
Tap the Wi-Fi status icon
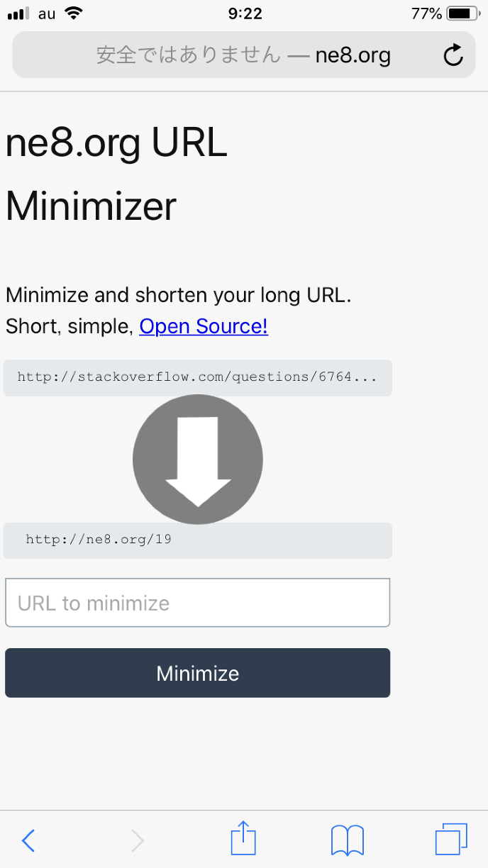click(x=72, y=13)
